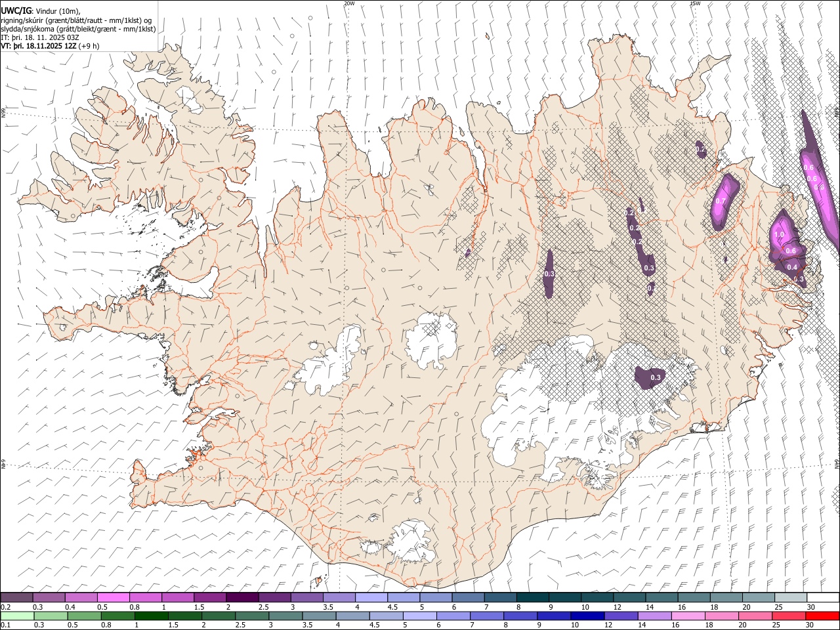Viewport: 840px width, 630px height.
Task: Select the 1.0 precipitation value on the map
Action: coord(780,234)
